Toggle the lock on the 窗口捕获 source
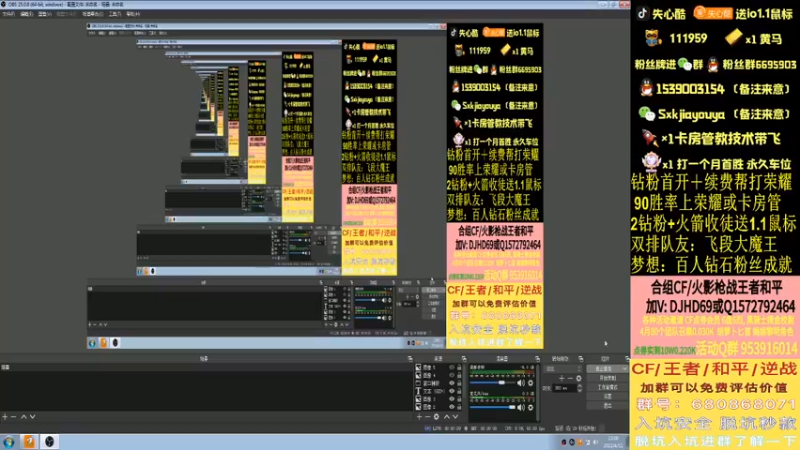Image resolution: width=800 pixels, height=450 pixels. pyautogui.click(x=459, y=383)
